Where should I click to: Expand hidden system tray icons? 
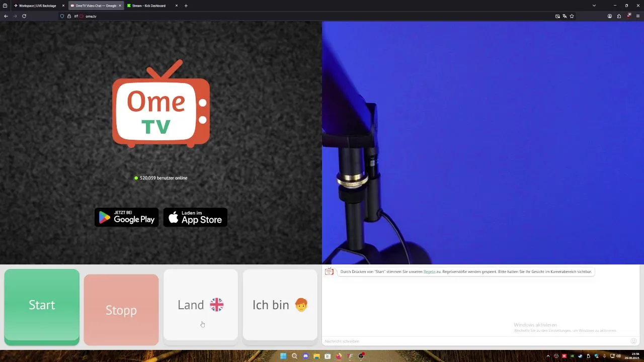click(x=548, y=356)
